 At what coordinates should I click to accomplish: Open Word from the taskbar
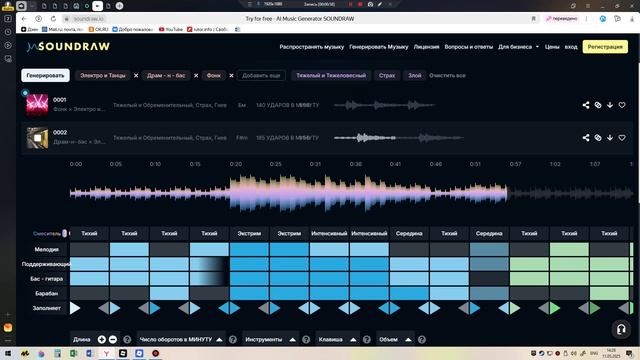point(90,353)
